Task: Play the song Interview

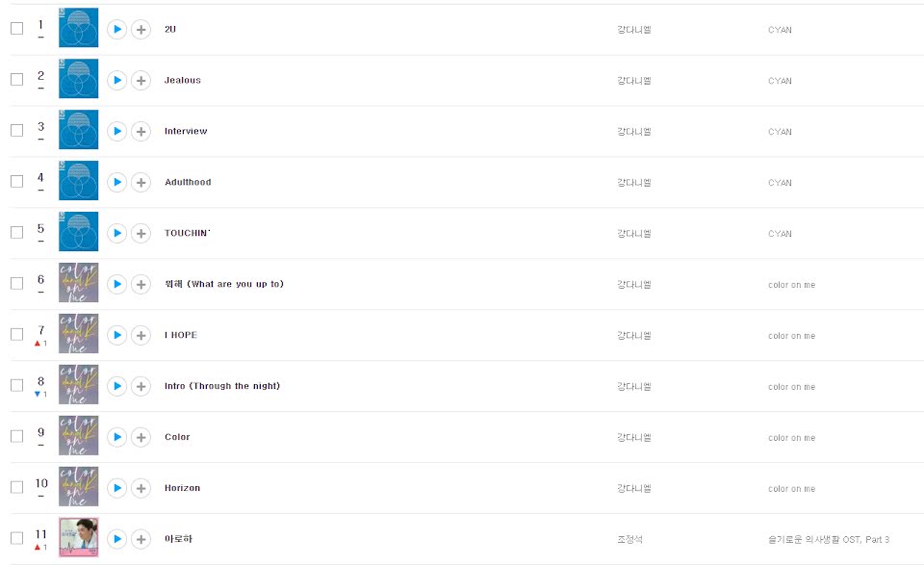Action: (116, 131)
